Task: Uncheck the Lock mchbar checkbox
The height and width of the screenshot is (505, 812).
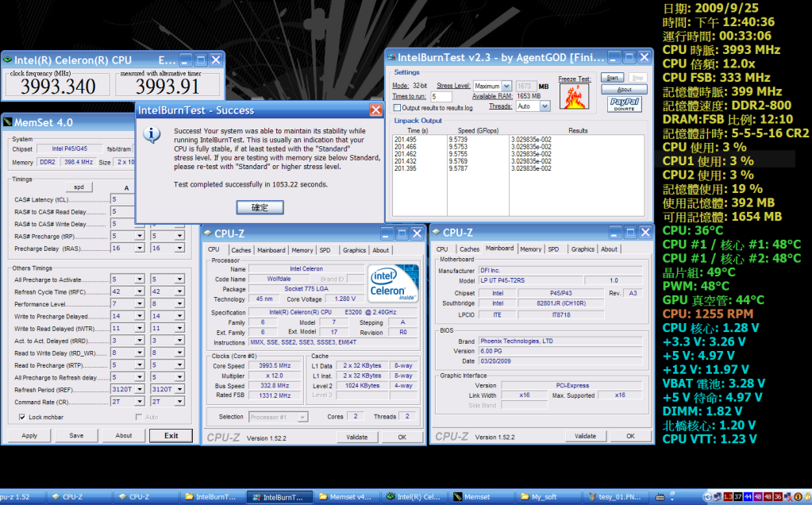Action: 22,417
